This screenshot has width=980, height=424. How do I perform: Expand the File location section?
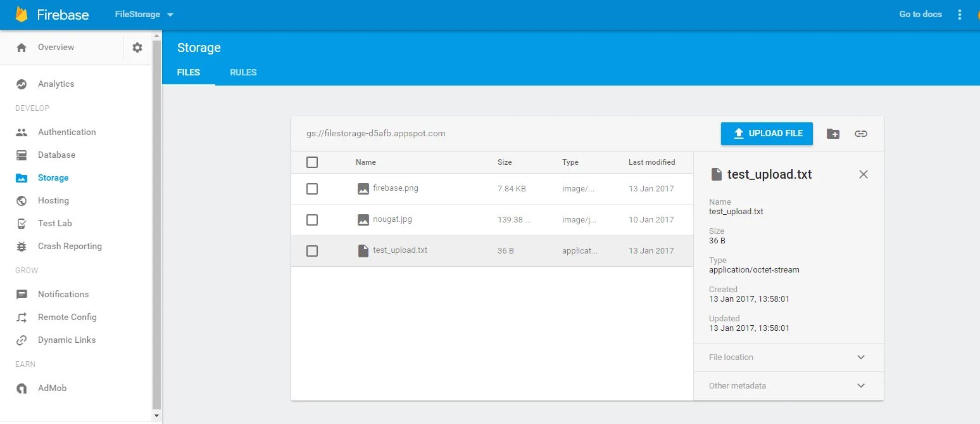(x=789, y=357)
